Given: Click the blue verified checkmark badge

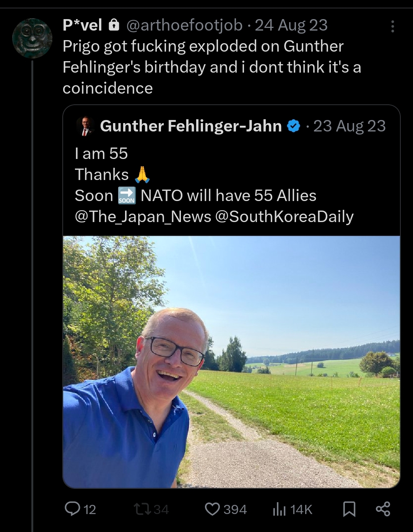Looking at the screenshot, I should pyautogui.click(x=294, y=126).
